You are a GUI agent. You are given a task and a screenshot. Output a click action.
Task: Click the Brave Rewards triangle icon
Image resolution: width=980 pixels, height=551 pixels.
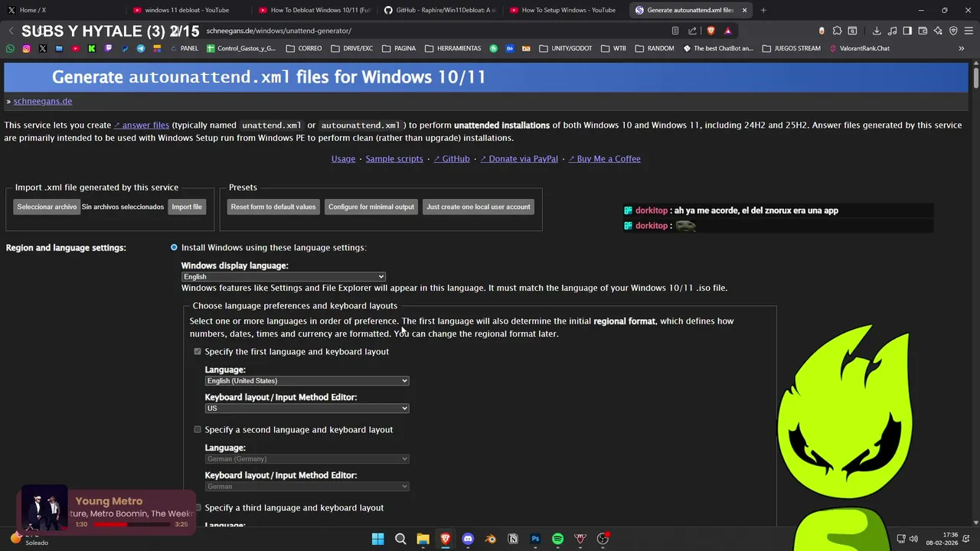point(728,31)
